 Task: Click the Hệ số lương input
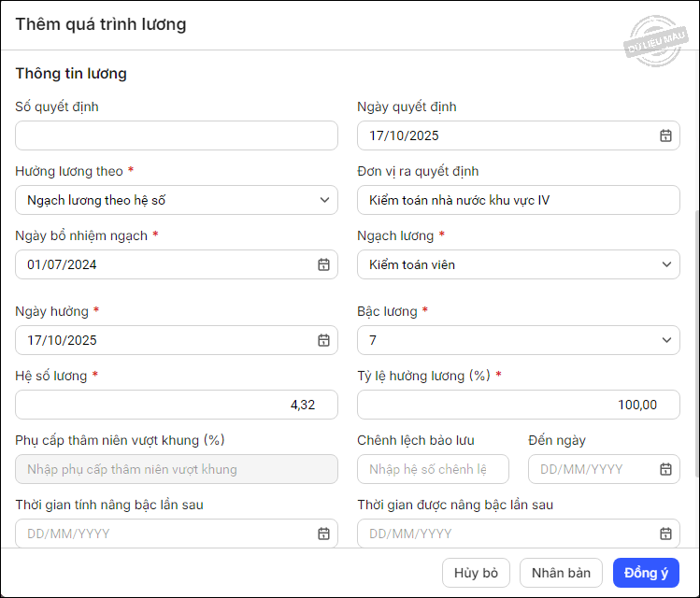point(177,405)
